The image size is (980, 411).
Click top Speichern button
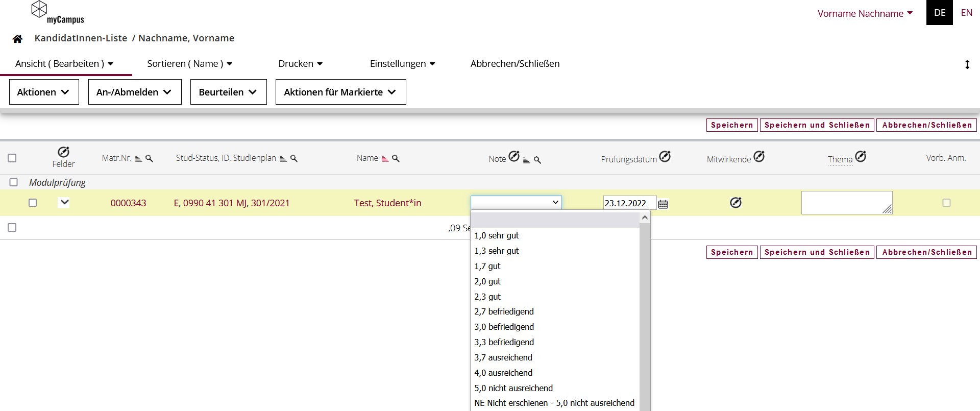(x=732, y=125)
